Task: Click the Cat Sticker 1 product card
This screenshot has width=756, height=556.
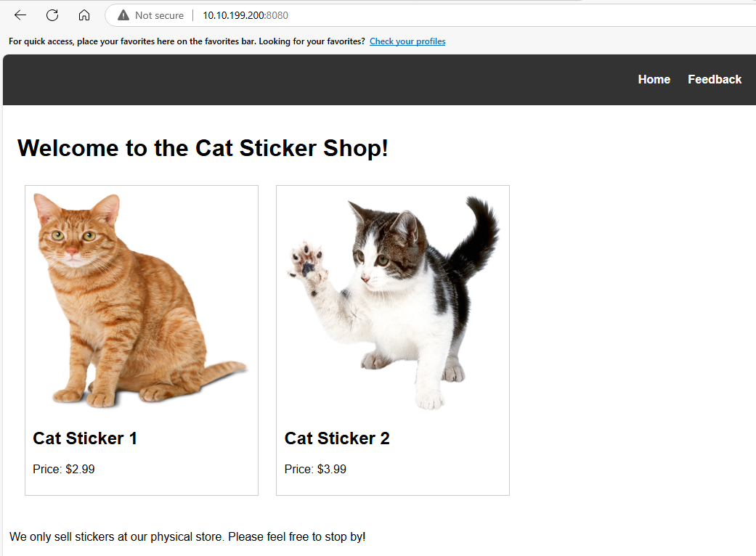Action: click(x=142, y=340)
